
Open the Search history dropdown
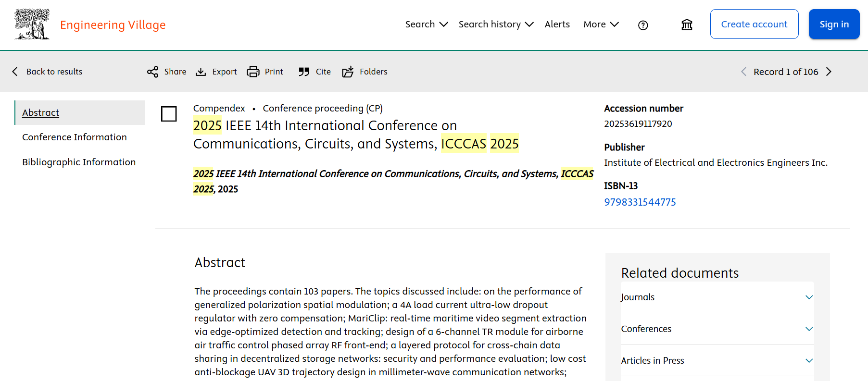click(496, 25)
